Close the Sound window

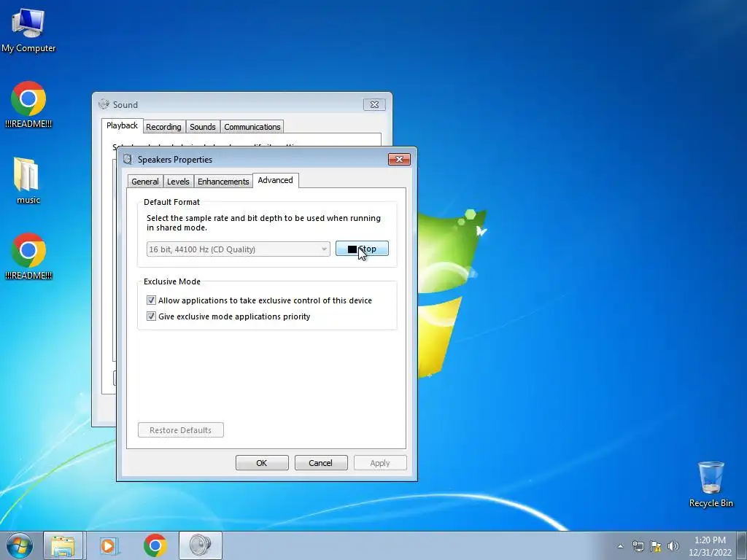(x=374, y=104)
